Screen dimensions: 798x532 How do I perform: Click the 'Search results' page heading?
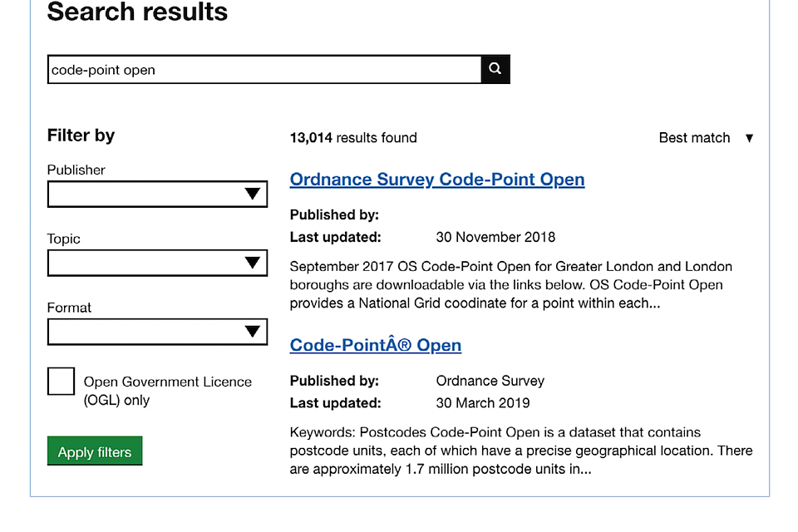click(137, 12)
